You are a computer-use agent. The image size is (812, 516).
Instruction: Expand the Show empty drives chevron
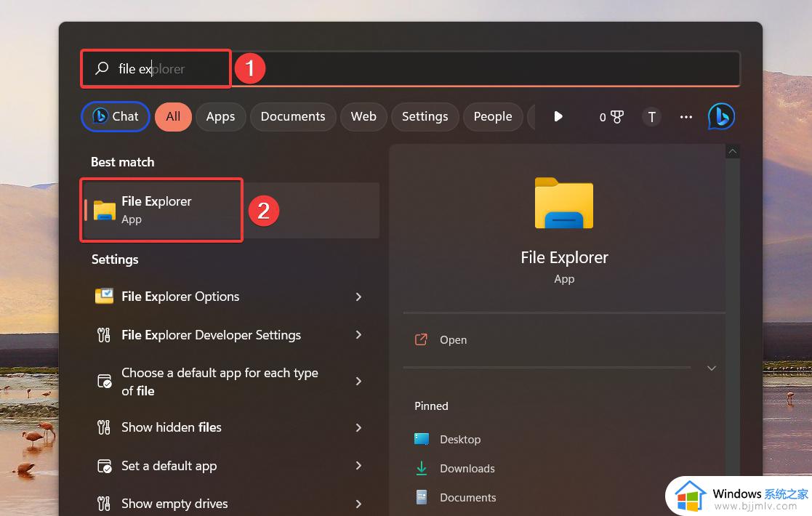[358, 504]
